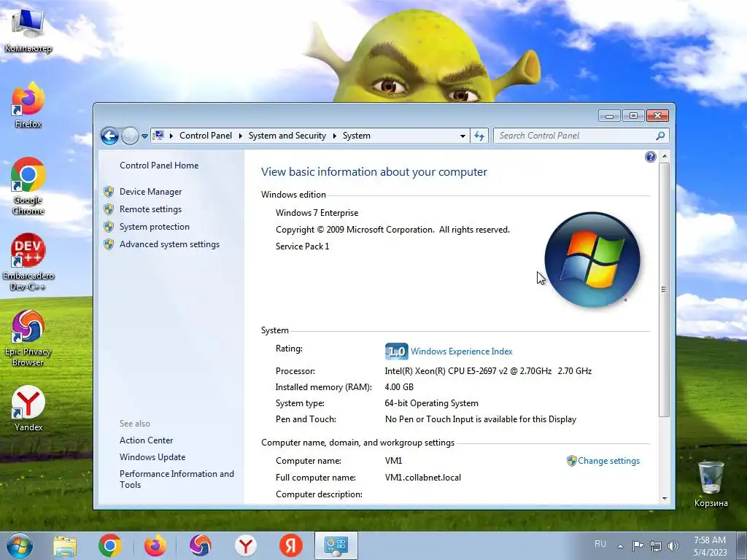
Task: Click the '4.00 GB' memory value
Action: (x=399, y=387)
